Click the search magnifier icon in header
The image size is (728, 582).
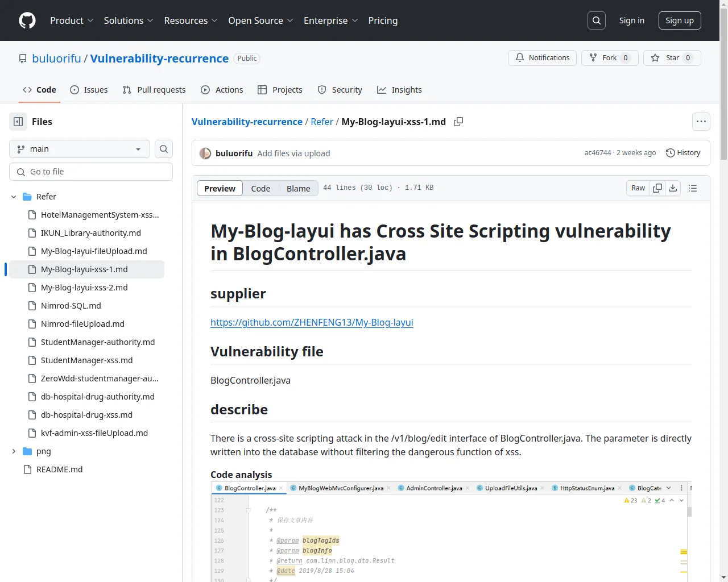tap(597, 20)
